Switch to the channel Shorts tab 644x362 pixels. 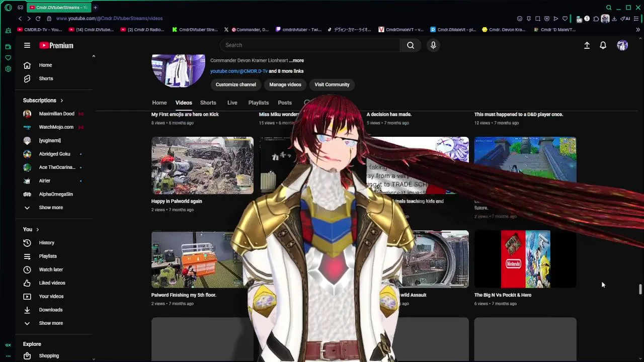click(208, 103)
